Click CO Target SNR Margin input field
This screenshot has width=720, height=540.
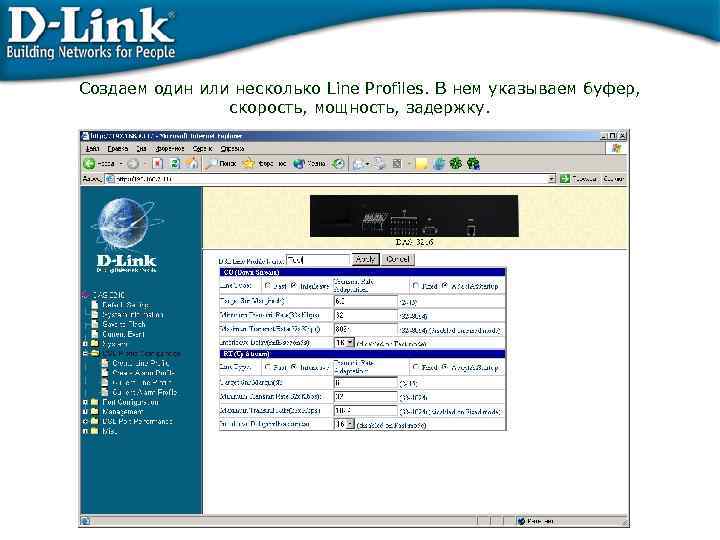pos(366,302)
